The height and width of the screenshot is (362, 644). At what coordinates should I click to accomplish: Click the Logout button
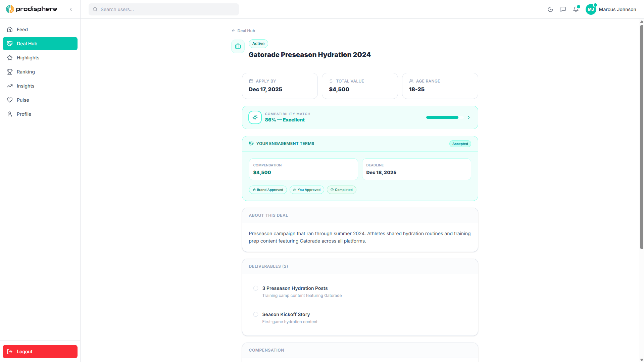(40, 352)
